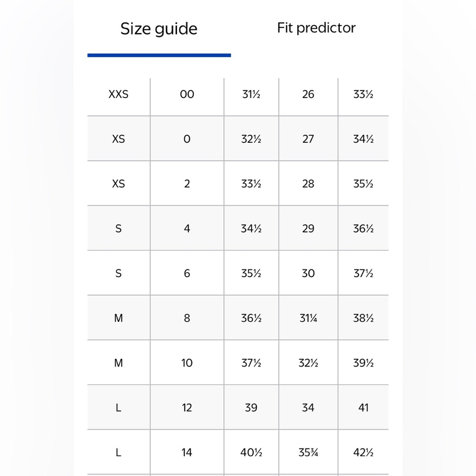Select the 28 waist measurement
This screenshot has height=476, width=476.
coord(308,184)
